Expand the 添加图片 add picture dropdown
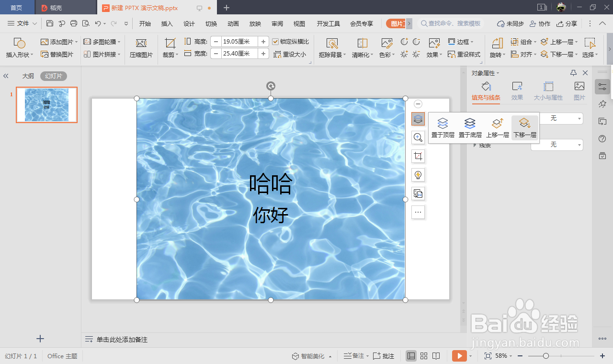This screenshot has height=364, width=613. 76,42
